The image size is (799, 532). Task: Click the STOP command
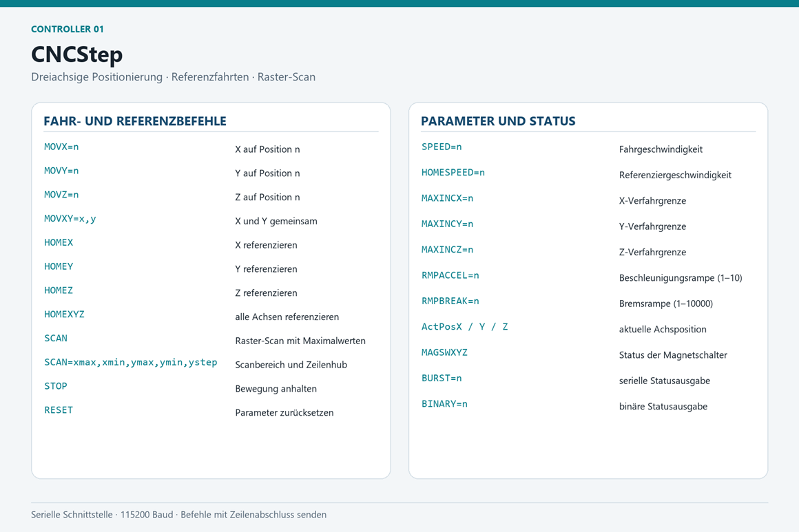(x=56, y=386)
